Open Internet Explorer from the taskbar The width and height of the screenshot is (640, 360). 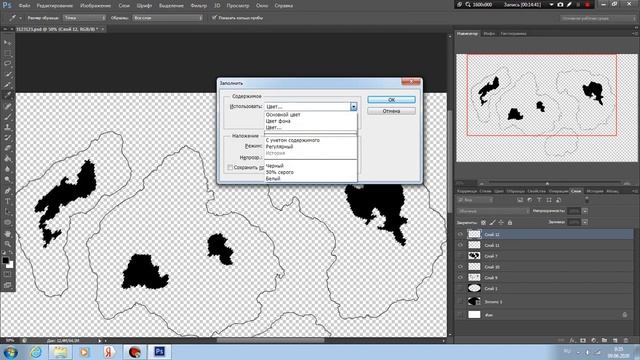tap(36, 352)
